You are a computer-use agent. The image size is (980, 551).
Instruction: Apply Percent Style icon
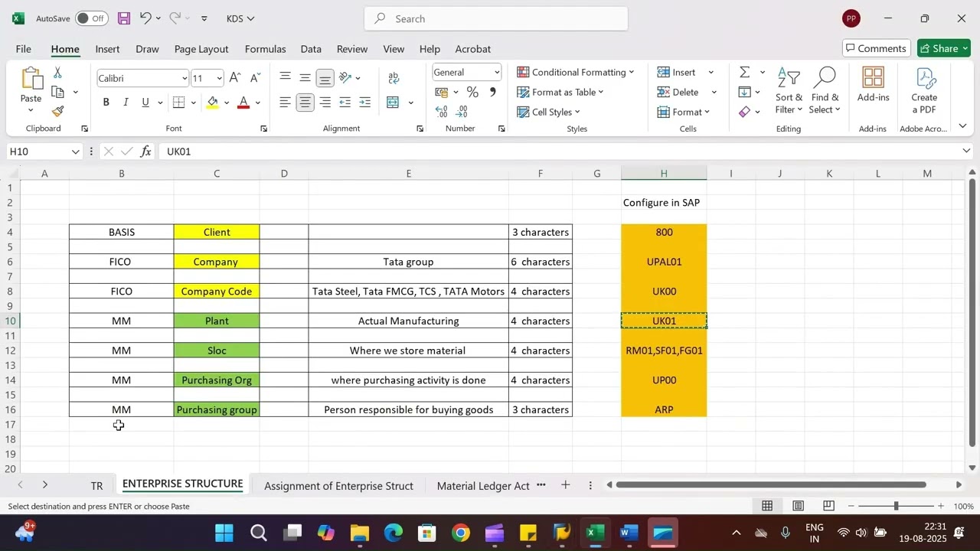[472, 92]
